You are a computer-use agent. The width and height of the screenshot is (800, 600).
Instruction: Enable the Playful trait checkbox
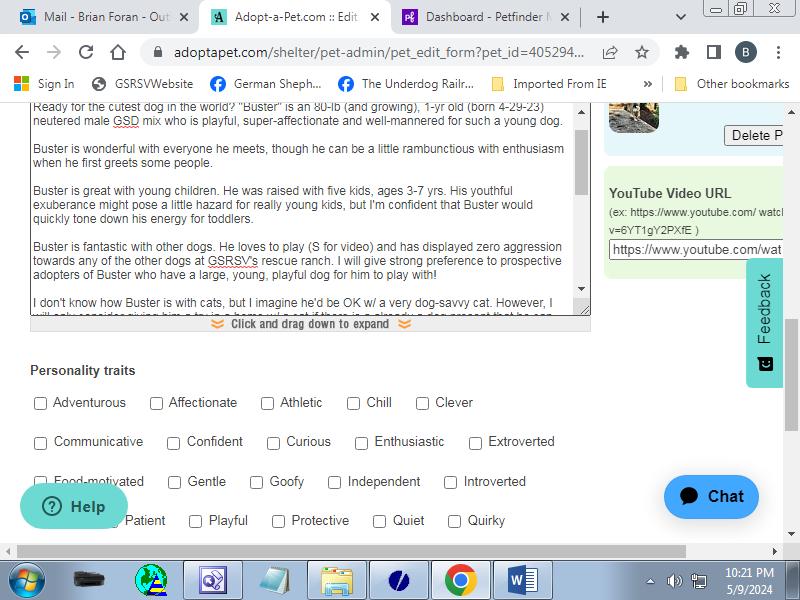[x=196, y=521]
